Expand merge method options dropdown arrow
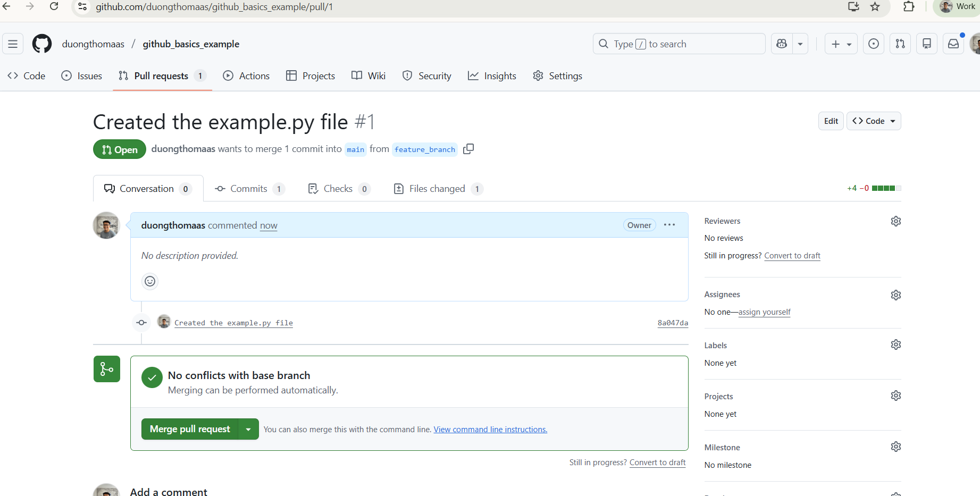The height and width of the screenshot is (496, 980). 248,429
